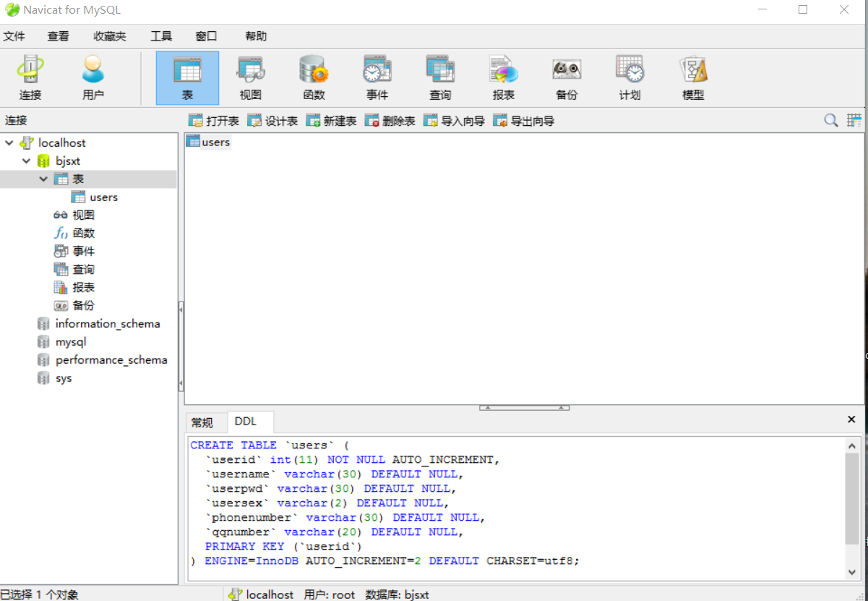The image size is (868, 601).
Task: Click 打开表 (Open Table) button
Action: pos(214,121)
